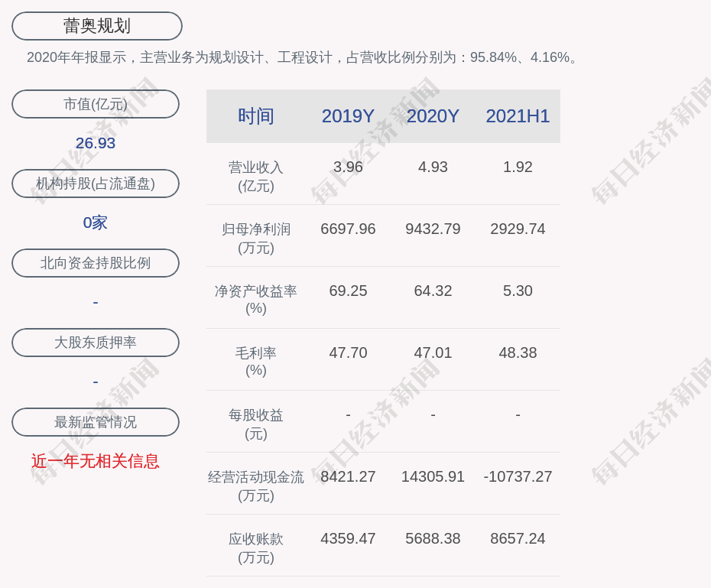The height and width of the screenshot is (588, 711).
Task: Select the 2019Y column header
Action: coord(348,116)
